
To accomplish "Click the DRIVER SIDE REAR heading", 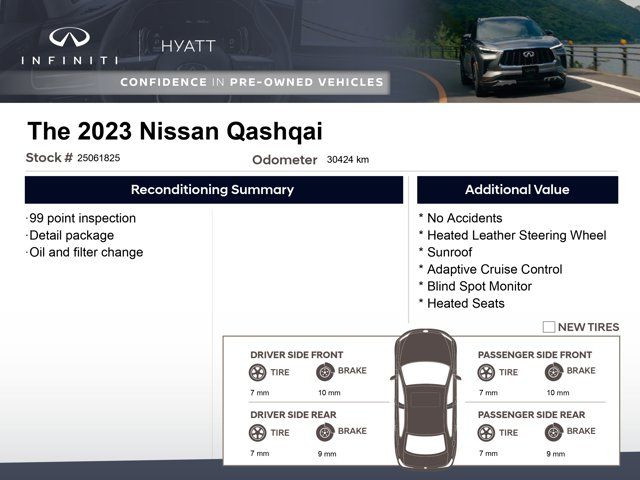I will (293, 415).
